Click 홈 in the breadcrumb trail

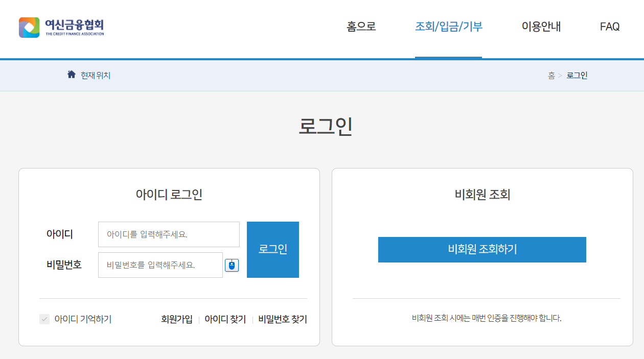pyautogui.click(x=550, y=75)
